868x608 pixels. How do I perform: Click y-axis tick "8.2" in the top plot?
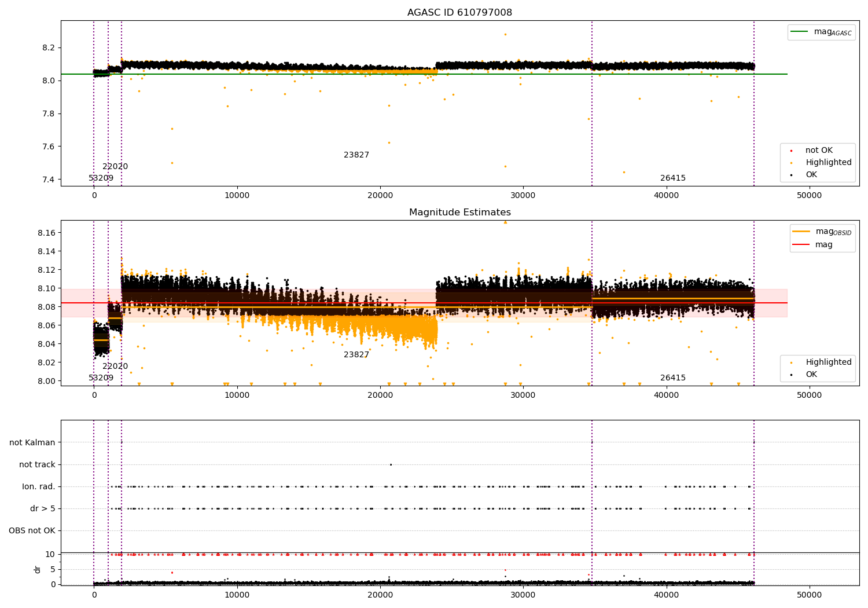coord(49,47)
